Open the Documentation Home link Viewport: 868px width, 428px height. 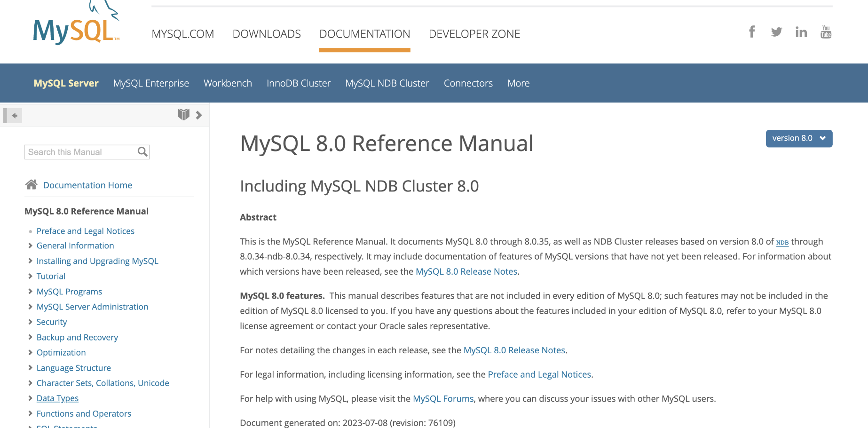point(87,185)
